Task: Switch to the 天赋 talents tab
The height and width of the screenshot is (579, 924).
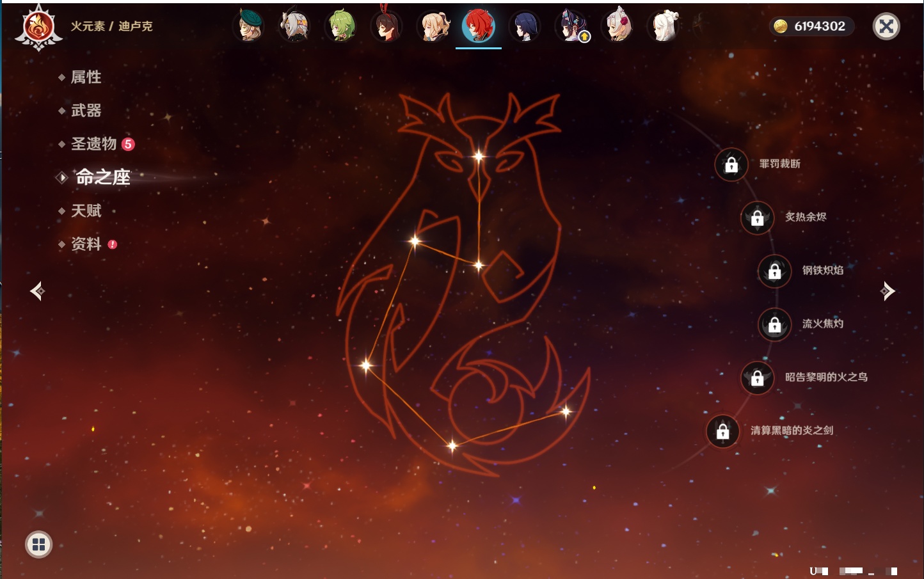Action: 86,210
